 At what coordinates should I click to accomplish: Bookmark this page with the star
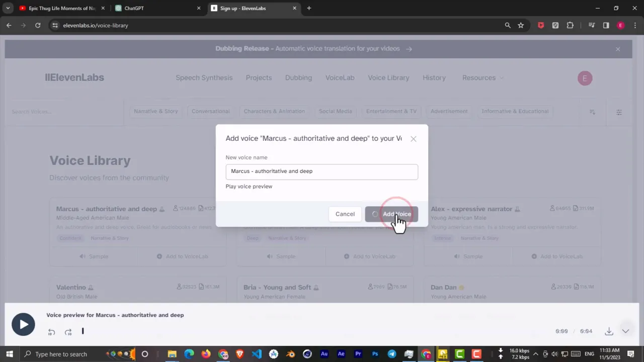(521, 26)
